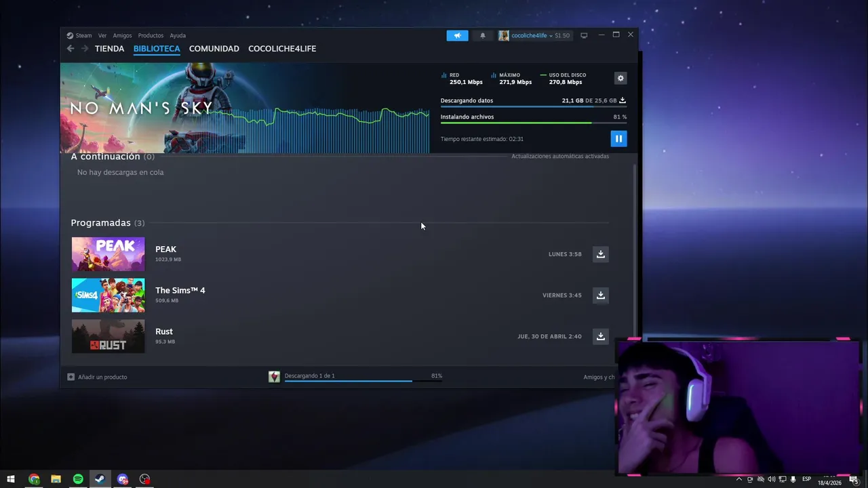Download Rust update now
This screenshot has width=868, height=488.
coord(601,336)
